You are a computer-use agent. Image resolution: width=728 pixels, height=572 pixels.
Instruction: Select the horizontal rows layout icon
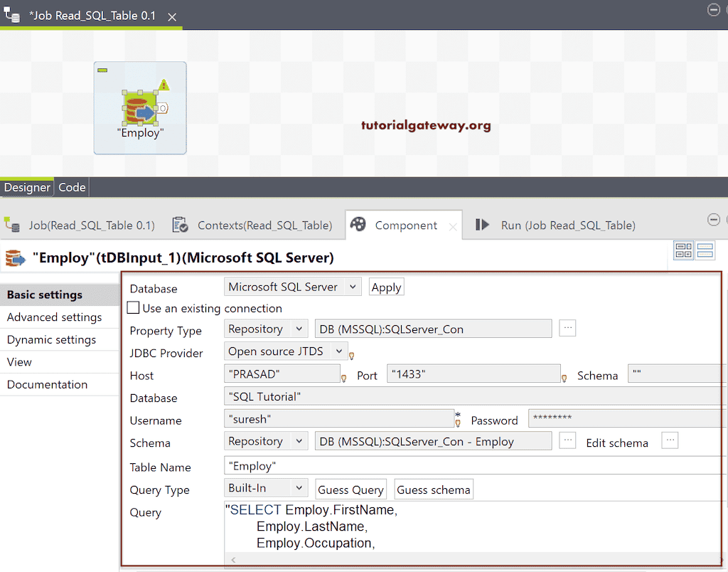click(x=705, y=250)
